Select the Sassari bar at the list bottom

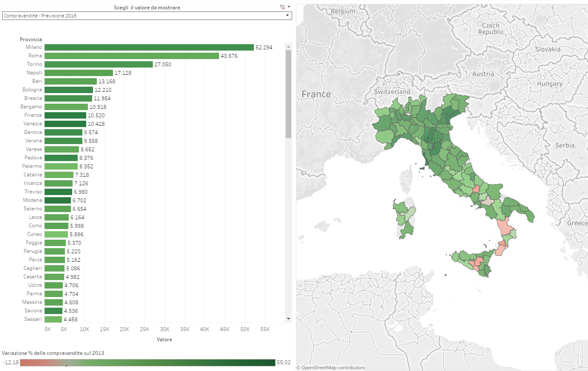point(53,320)
